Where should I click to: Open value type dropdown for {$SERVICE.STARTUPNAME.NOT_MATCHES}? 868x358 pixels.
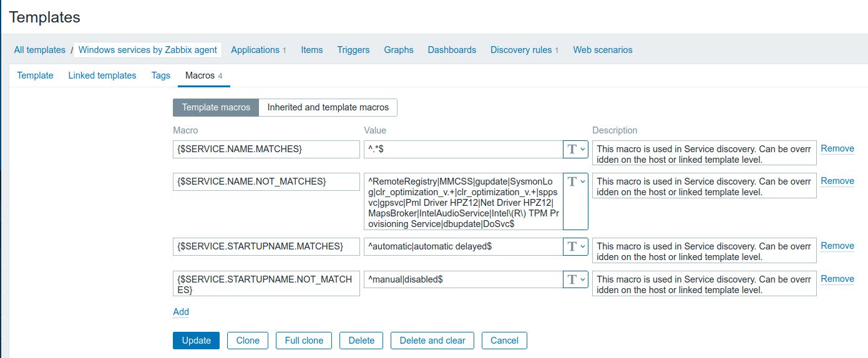pyautogui.click(x=575, y=279)
